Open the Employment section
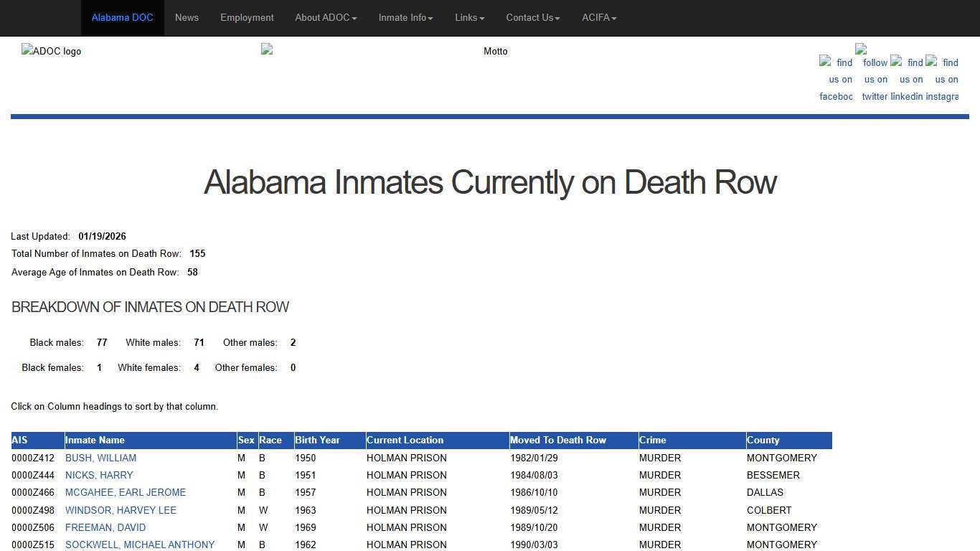 247,18
